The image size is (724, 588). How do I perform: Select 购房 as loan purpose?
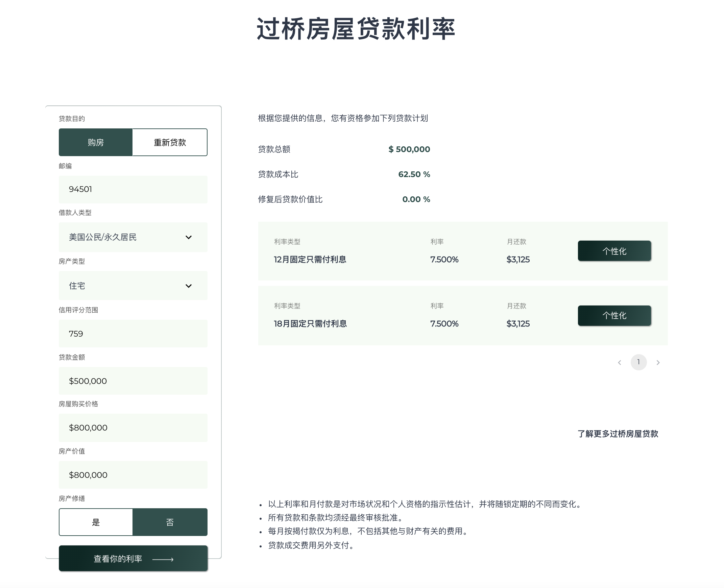96,142
